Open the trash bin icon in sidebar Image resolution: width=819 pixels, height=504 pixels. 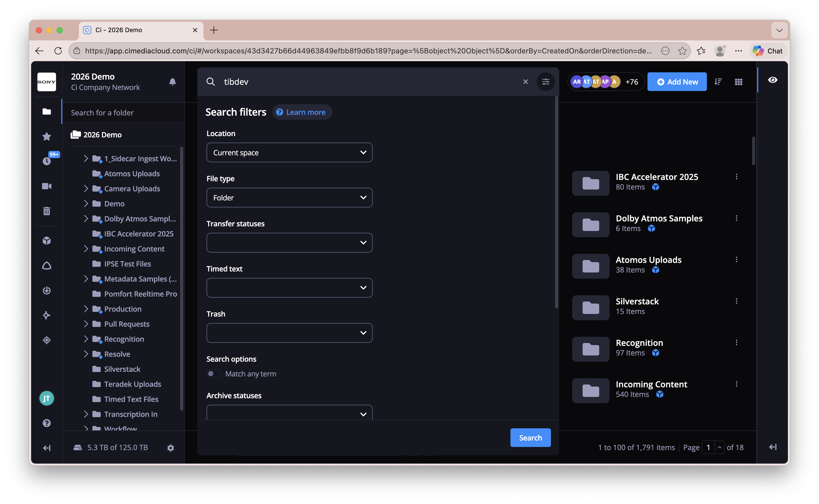[47, 211]
